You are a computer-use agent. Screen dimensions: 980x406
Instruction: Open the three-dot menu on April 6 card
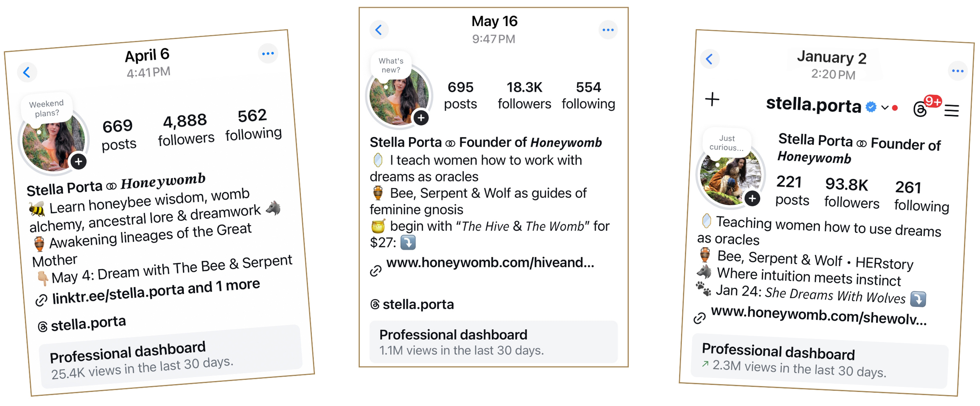click(x=268, y=54)
